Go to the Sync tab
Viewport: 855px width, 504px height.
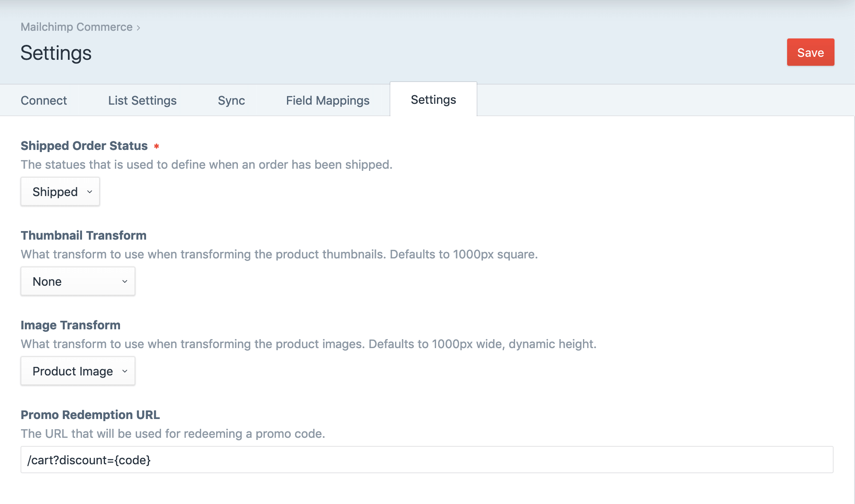click(x=231, y=100)
